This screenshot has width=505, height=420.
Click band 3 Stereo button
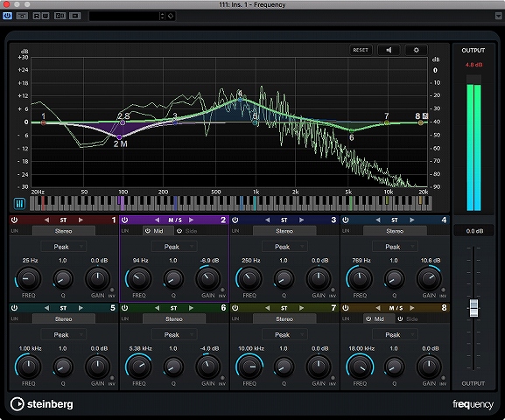click(x=284, y=231)
